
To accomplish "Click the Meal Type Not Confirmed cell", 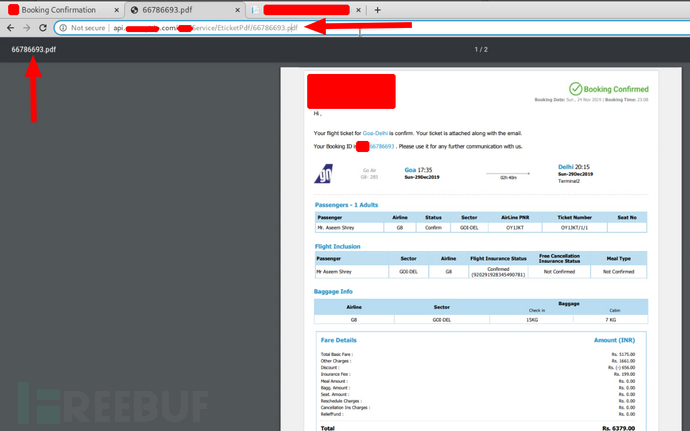I will coord(618,272).
